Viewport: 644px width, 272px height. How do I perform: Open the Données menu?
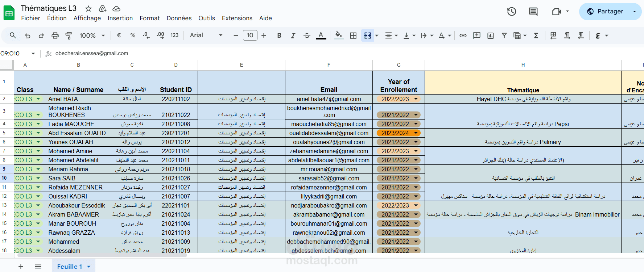(179, 18)
